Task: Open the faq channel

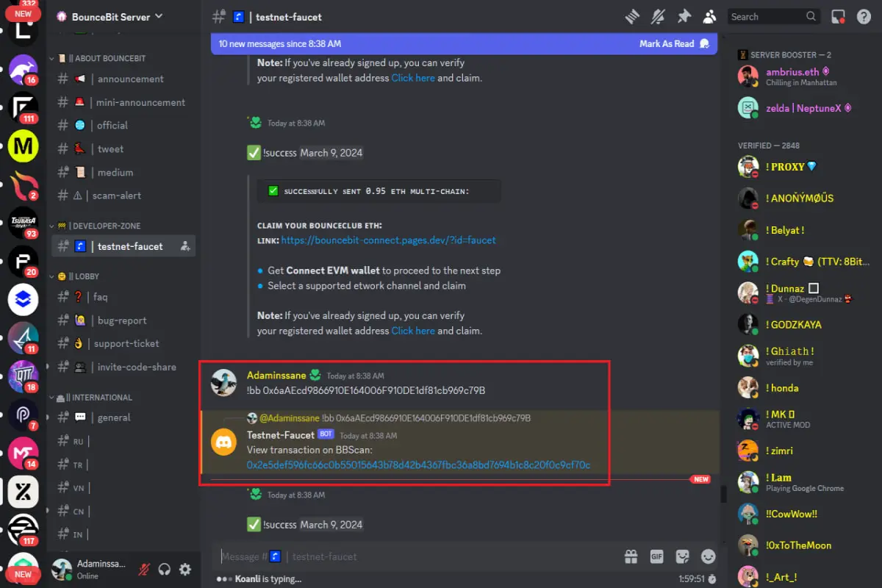Action: tap(123, 297)
